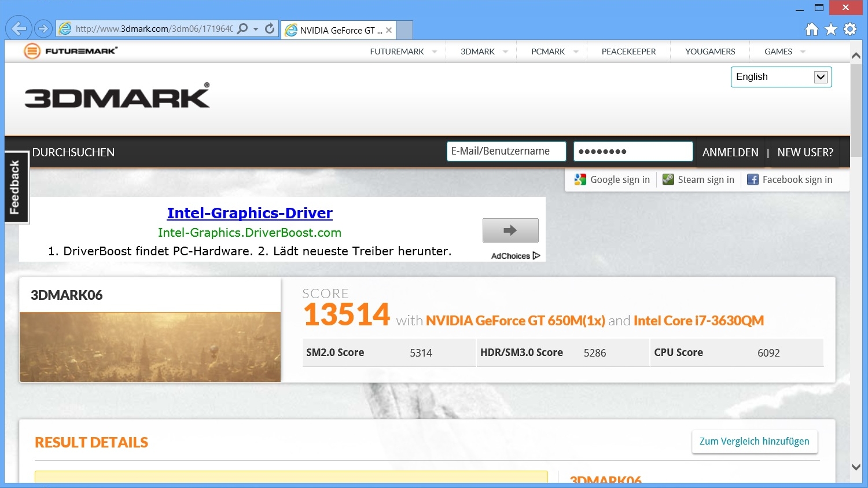This screenshot has width=868, height=488.
Task: Click the scrollbar up arrow
Action: pyautogui.click(x=856, y=56)
